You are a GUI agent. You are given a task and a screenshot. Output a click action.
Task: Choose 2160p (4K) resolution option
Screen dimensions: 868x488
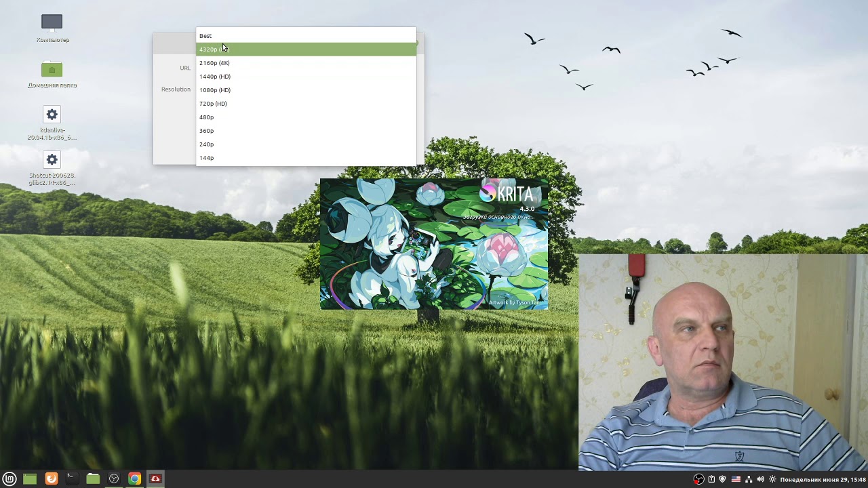306,63
